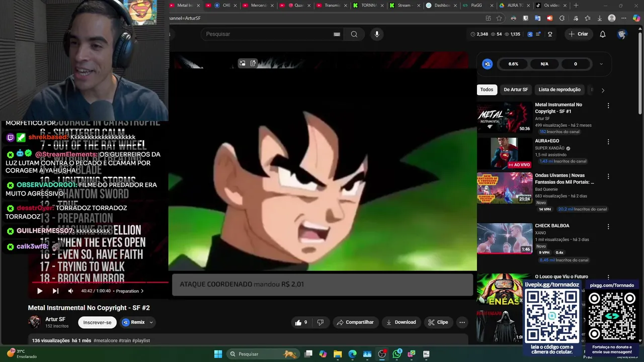Viewport: 644px width, 362px height.
Task: Show more filter chips with right arrow
Action: click(603, 90)
